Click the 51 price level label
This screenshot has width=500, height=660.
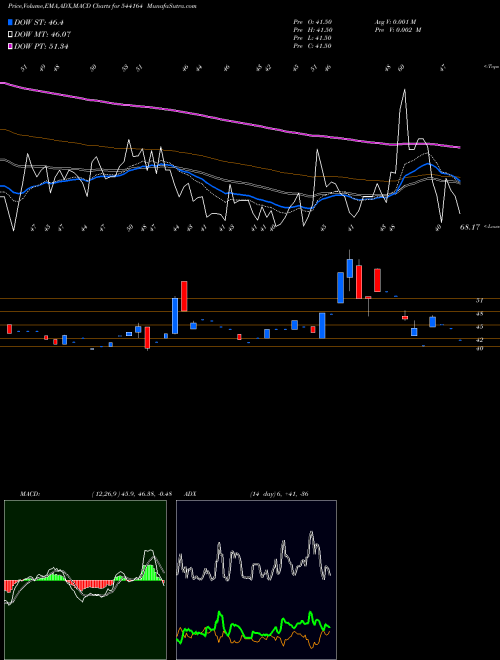pyautogui.click(x=479, y=301)
